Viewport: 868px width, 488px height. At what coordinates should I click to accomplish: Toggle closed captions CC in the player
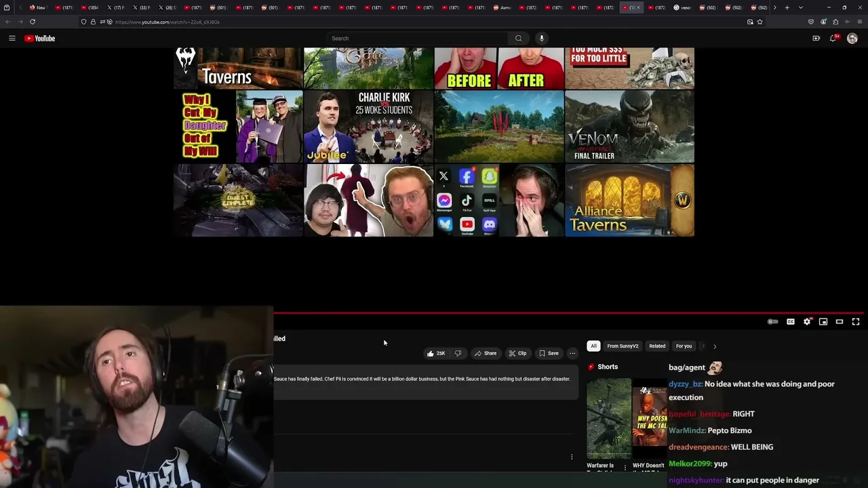[791, 322]
